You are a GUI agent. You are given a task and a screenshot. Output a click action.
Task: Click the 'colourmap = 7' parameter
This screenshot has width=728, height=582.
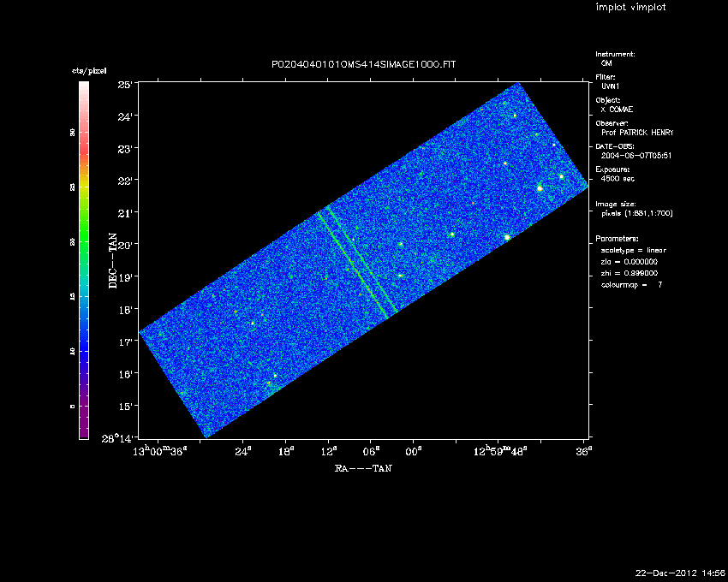(631, 285)
